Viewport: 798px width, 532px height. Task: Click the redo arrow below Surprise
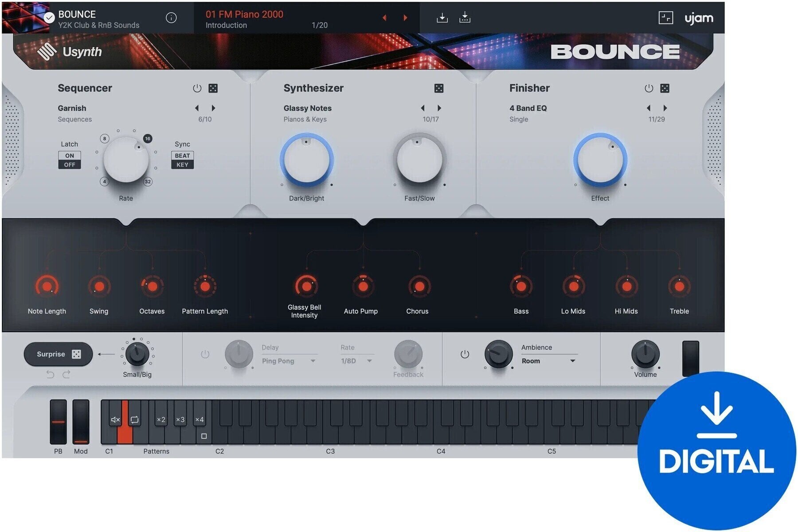click(66, 375)
